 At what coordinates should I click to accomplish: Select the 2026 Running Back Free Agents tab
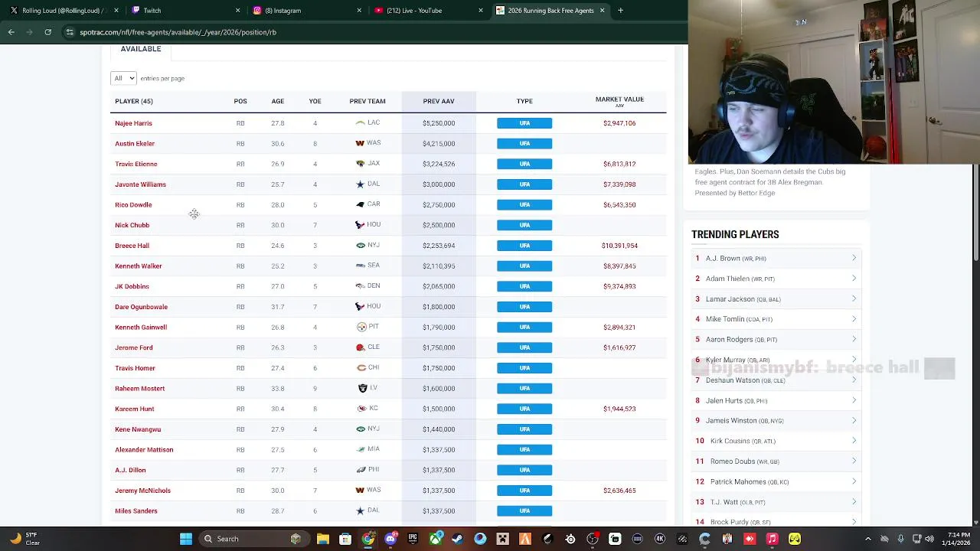point(550,11)
